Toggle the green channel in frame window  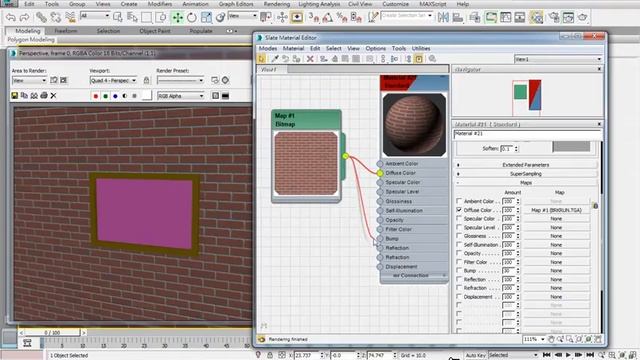point(106,96)
